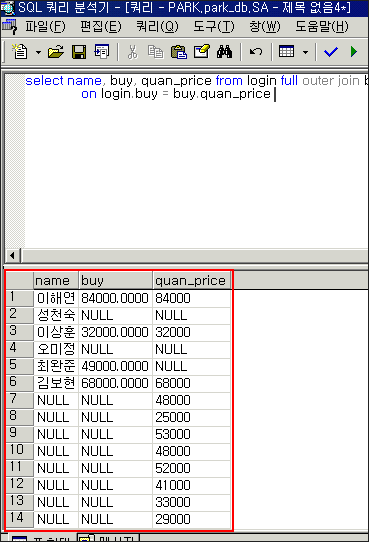Click the cell 이해연 in the name column

[56, 298]
